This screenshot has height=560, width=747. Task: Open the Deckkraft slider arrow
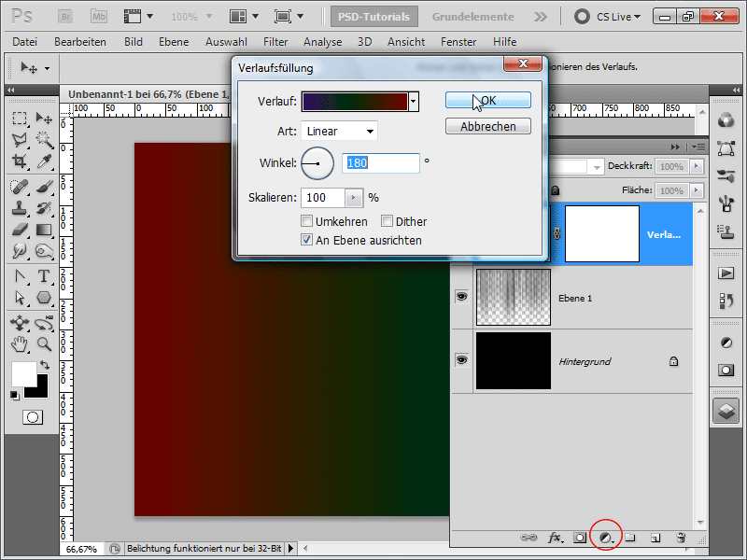[697, 166]
